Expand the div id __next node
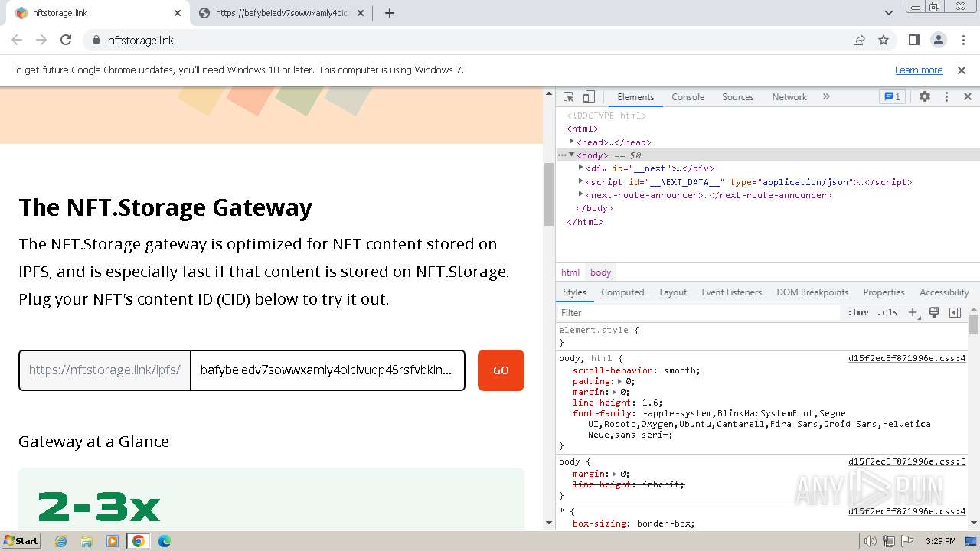Image resolution: width=980 pixels, height=551 pixels. pyautogui.click(x=580, y=168)
